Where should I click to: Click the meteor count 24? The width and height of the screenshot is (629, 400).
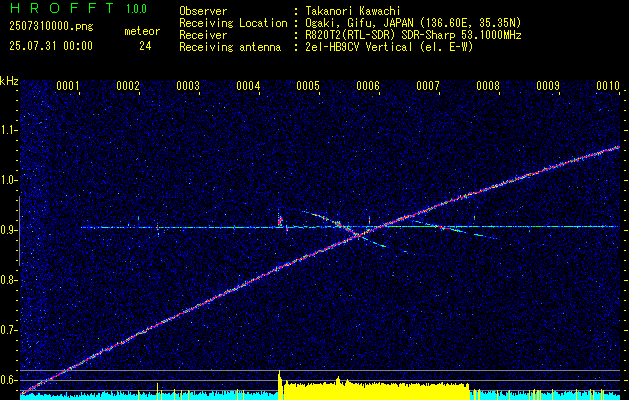tap(145, 46)
